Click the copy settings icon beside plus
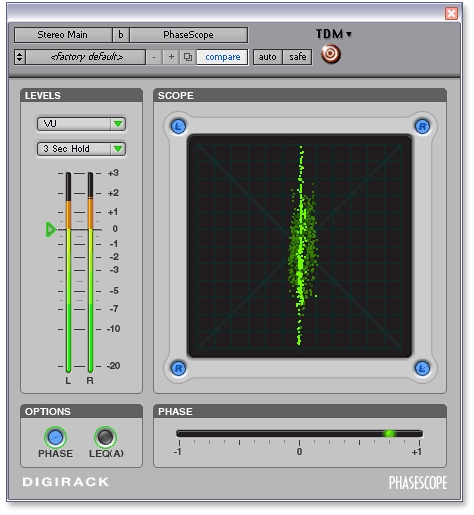The width and height of the screenshot is (474, 515). click(188, 57)
